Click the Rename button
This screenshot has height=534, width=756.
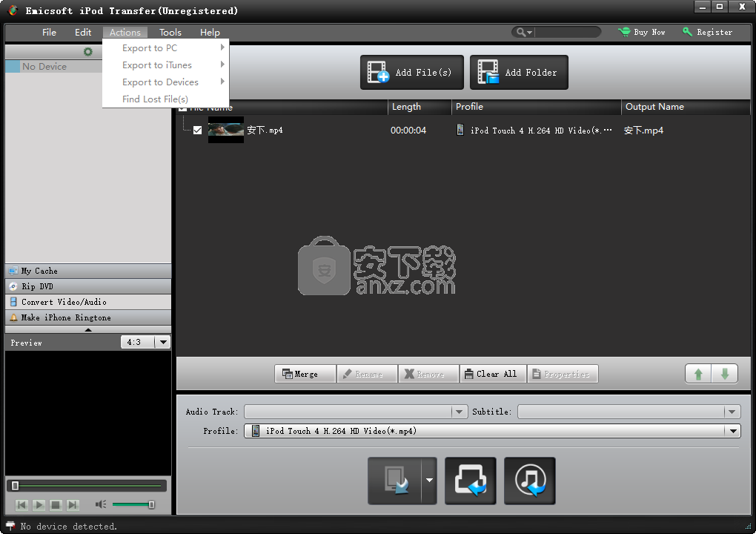tap(367, 374)
